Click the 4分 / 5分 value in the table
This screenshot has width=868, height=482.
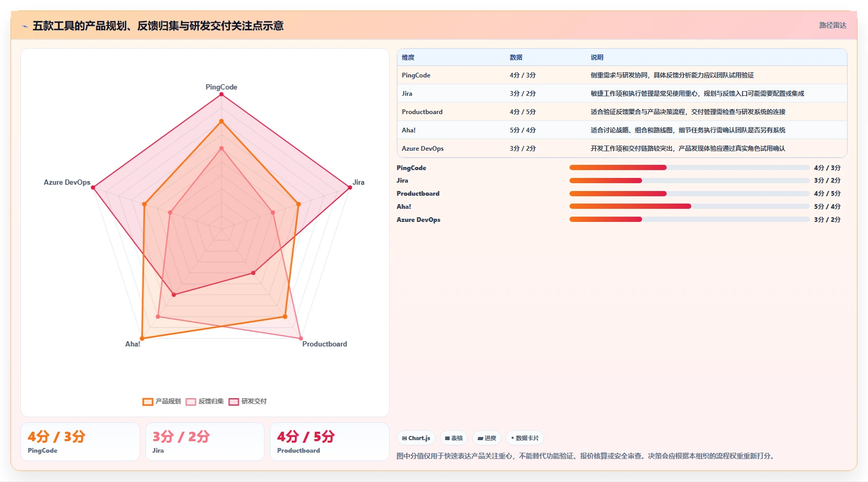click(x=522, y=112)
